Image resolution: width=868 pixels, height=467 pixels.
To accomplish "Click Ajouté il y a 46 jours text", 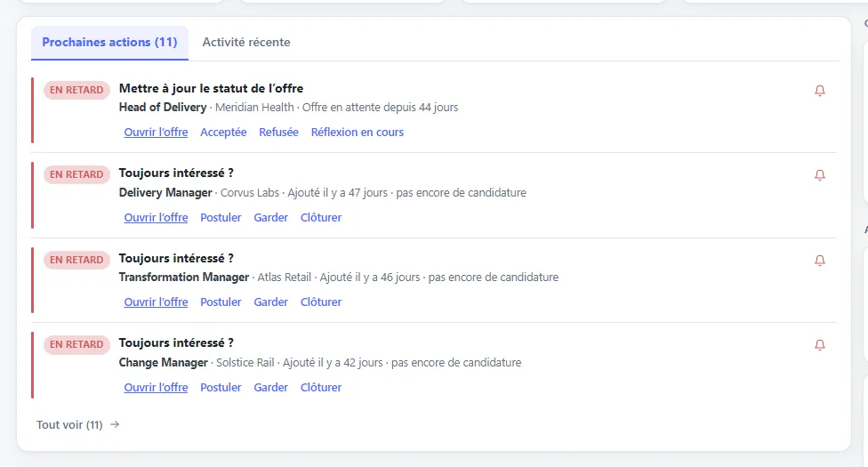I will coord(370,277).
